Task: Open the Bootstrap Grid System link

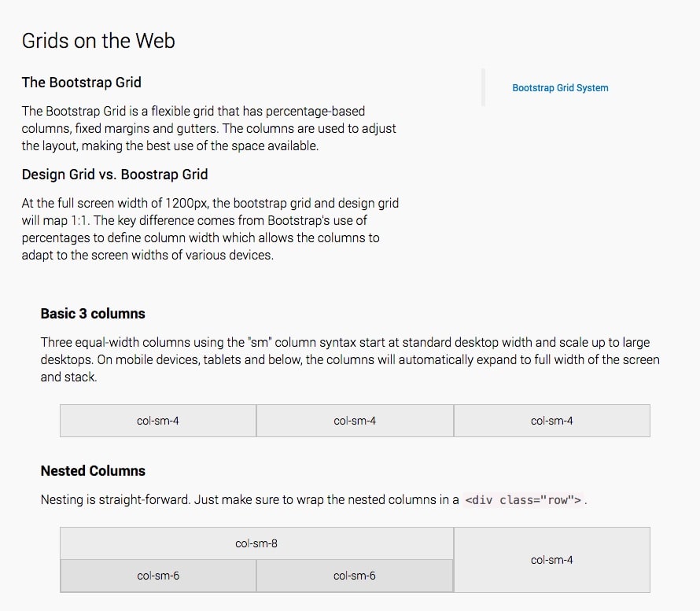Action: tap(560, 88)
